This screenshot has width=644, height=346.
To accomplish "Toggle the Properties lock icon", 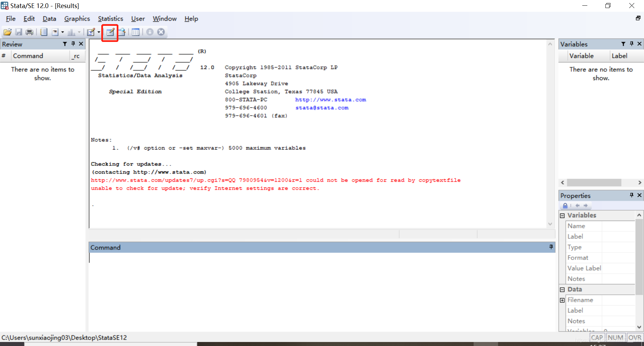I will [565, 206].
